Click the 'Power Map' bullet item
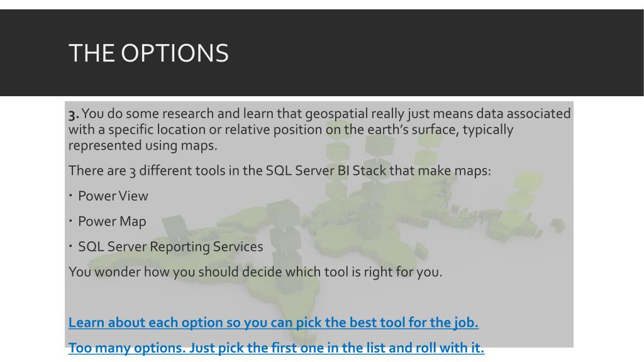This screenshot has width=644, height=362. click(112, 222)
